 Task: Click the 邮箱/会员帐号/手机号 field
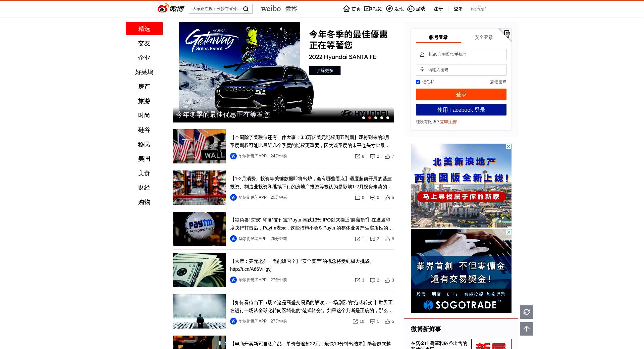(461, 54)
